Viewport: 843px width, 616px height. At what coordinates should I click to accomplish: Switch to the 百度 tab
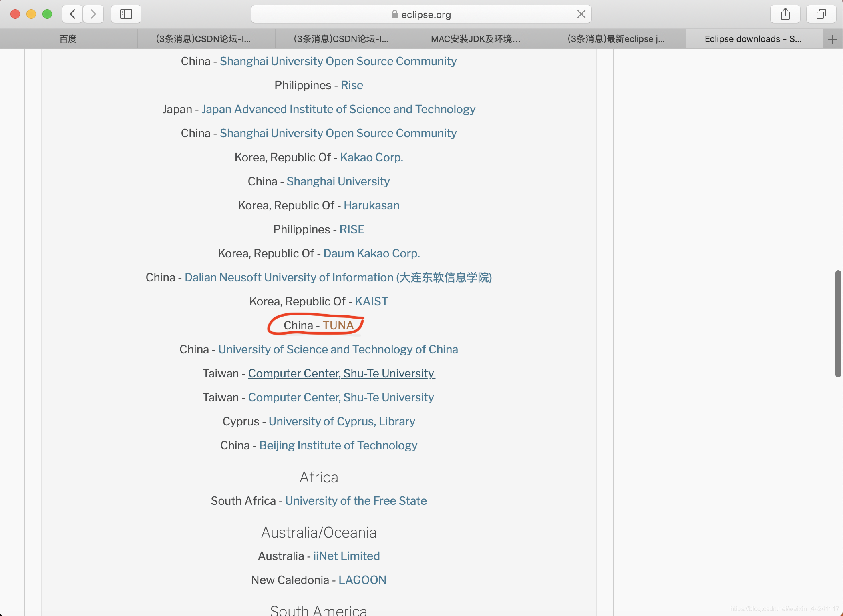68,39
